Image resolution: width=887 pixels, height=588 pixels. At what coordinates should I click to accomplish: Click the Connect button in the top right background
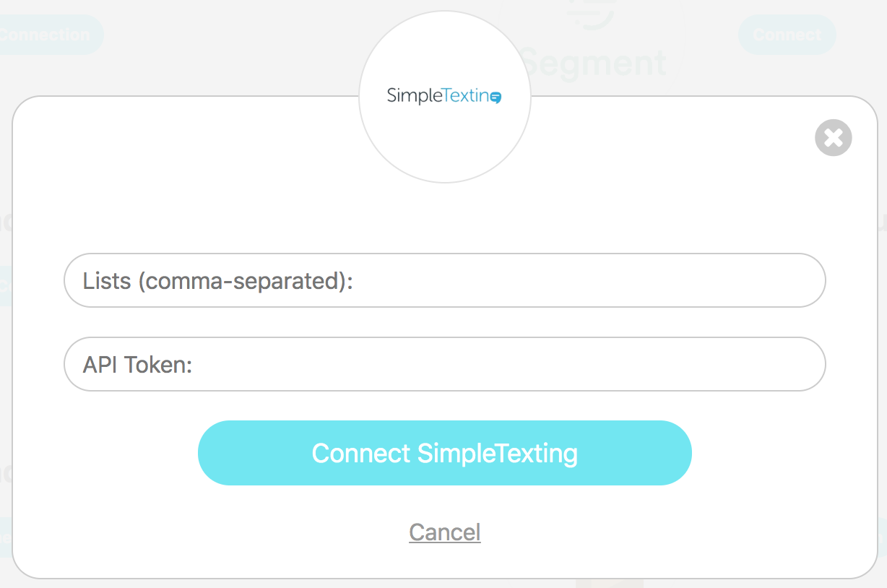[x=787, y=34]
